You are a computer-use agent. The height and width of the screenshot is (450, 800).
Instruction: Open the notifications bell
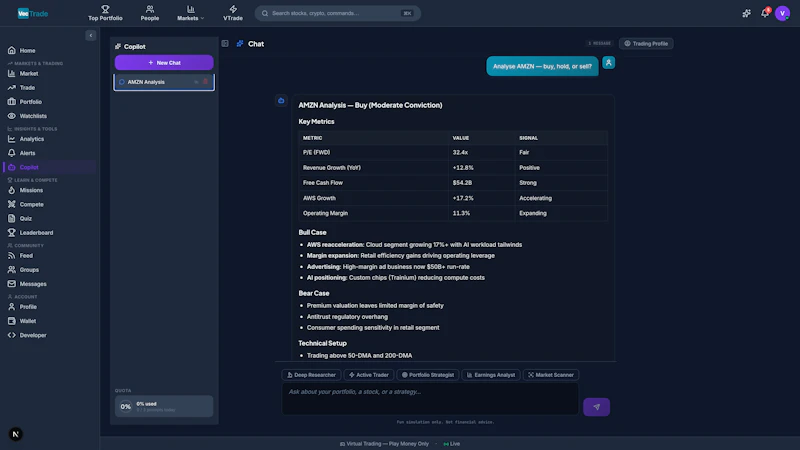pyautogui.click(x=764, y=13)
